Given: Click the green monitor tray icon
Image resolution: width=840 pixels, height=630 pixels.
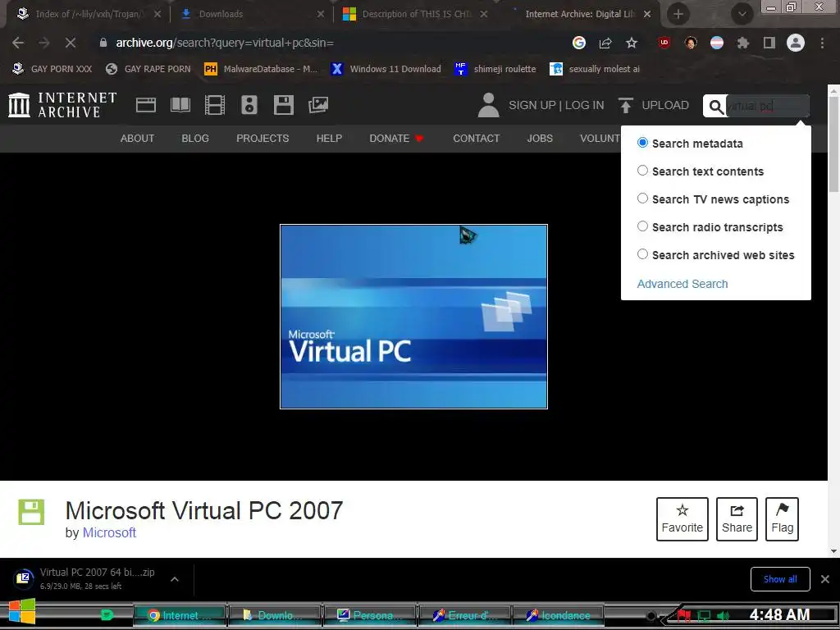Looking at the screenshot, I should (x=704, y=616).
